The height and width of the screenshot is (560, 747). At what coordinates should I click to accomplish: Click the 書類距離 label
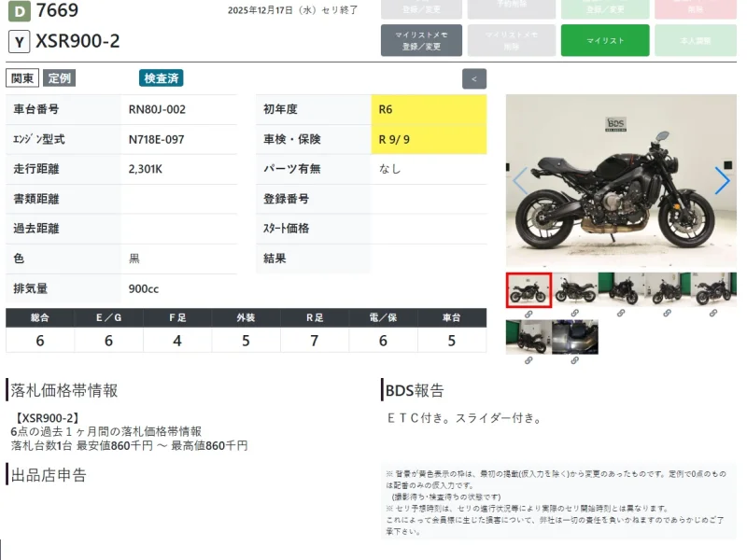36,199
